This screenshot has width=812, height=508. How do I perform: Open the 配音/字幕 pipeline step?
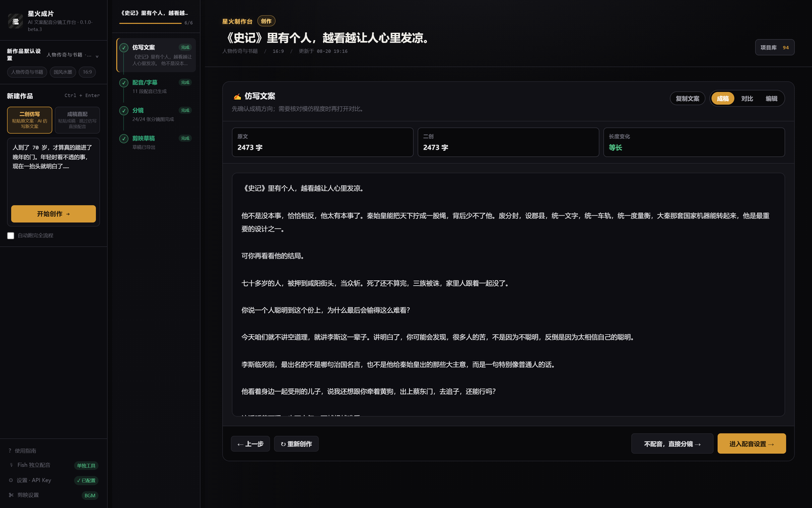coord(156,86)
